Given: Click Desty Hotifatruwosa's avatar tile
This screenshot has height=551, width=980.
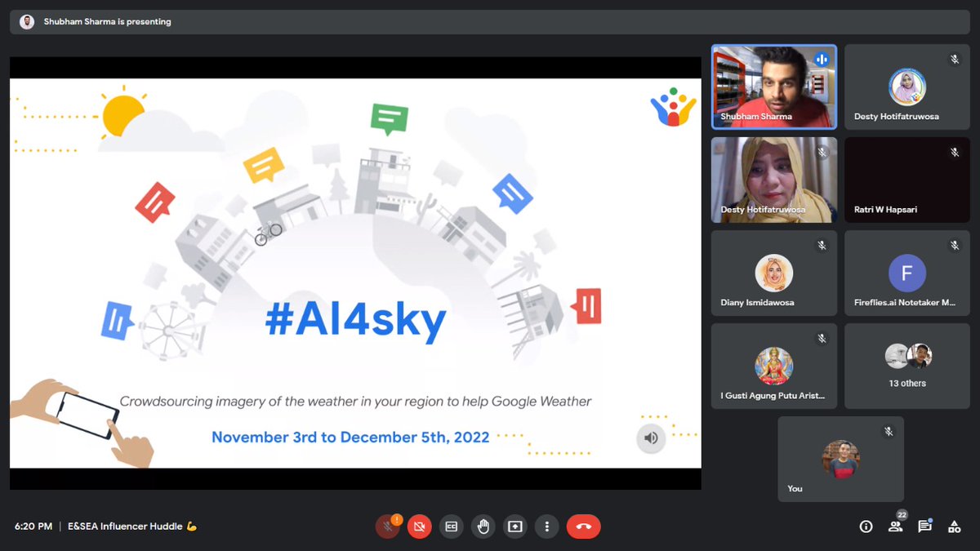Looking at the screenshot, I should (906, 87).
